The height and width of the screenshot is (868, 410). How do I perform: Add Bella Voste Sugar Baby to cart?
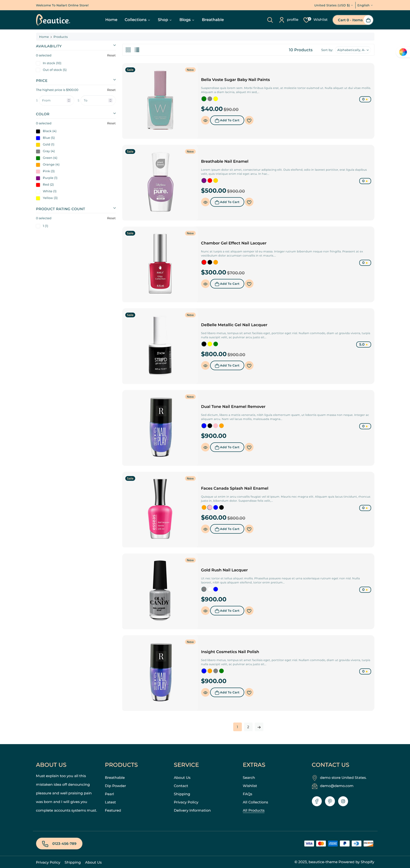coord(227,120)
